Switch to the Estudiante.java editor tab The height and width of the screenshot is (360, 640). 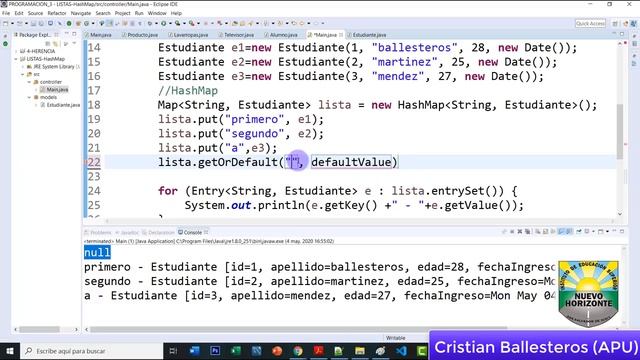pos(367,35)
